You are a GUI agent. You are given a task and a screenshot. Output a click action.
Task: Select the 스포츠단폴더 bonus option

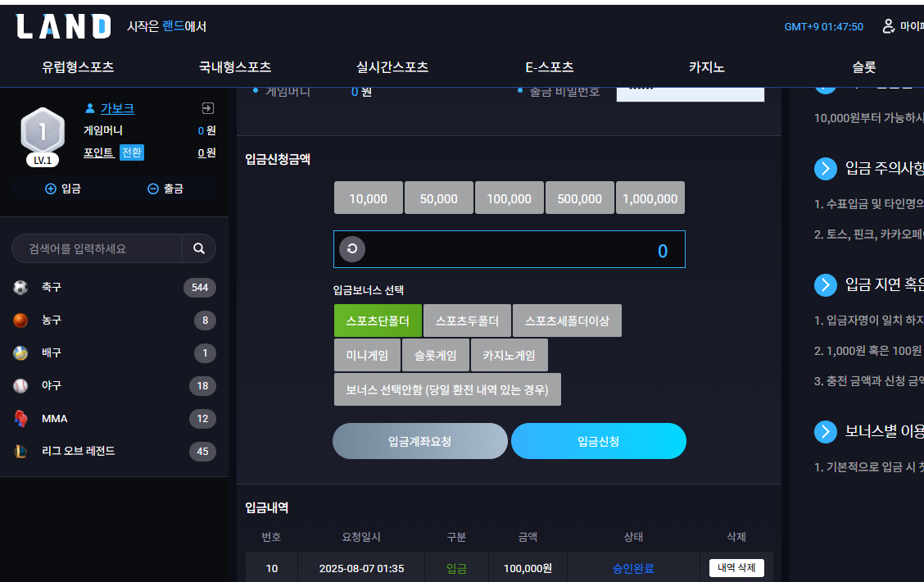tap(378, 321)
